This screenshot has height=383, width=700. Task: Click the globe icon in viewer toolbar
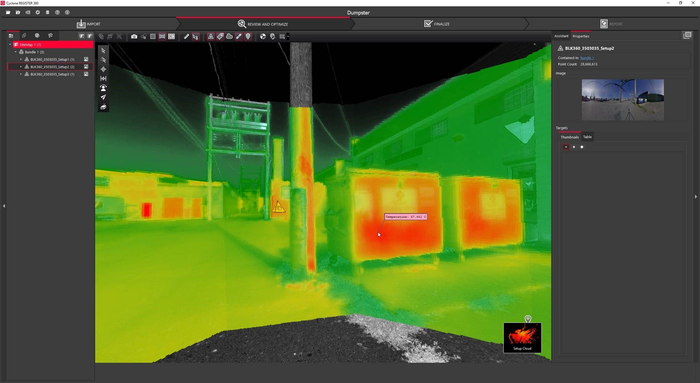tap(263, 37)
